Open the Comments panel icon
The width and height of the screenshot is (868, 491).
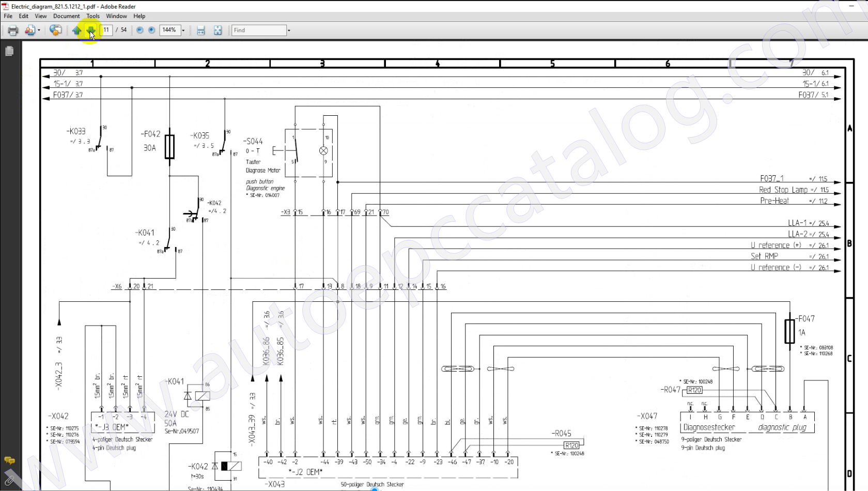pyautogui.click(x=9, y=461)
